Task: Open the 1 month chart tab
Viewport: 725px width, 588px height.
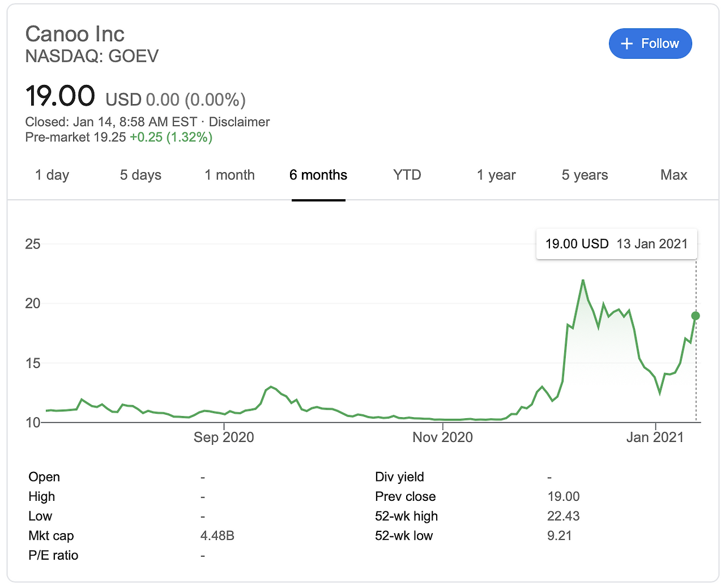Action: coord(229,175)
